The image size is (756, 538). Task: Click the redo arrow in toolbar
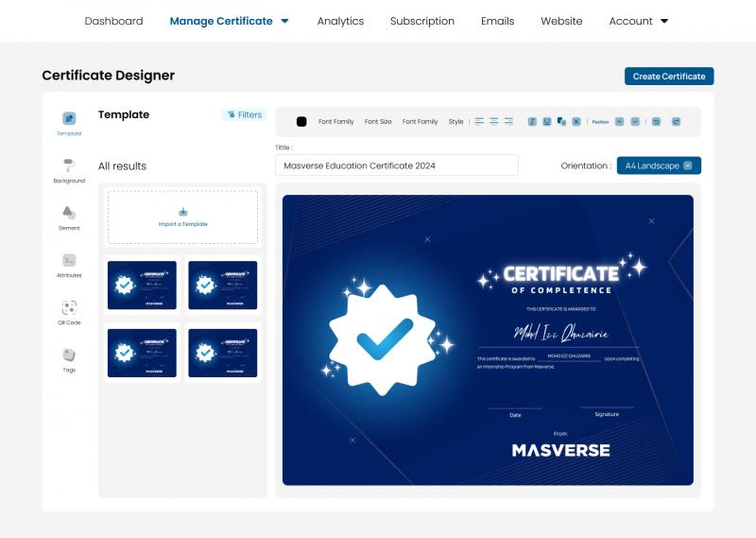click(x=676, y=122)
